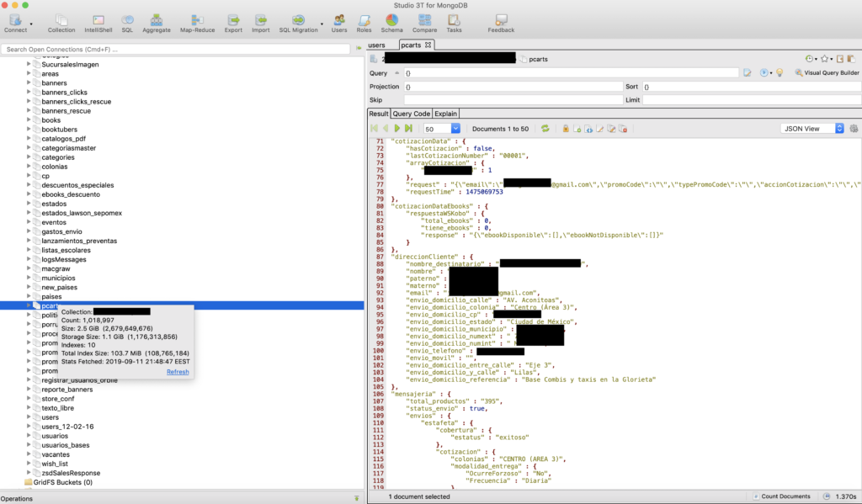Open the Users manager
This screenshot has width=862, height=504.
click(x=339, y=24)
